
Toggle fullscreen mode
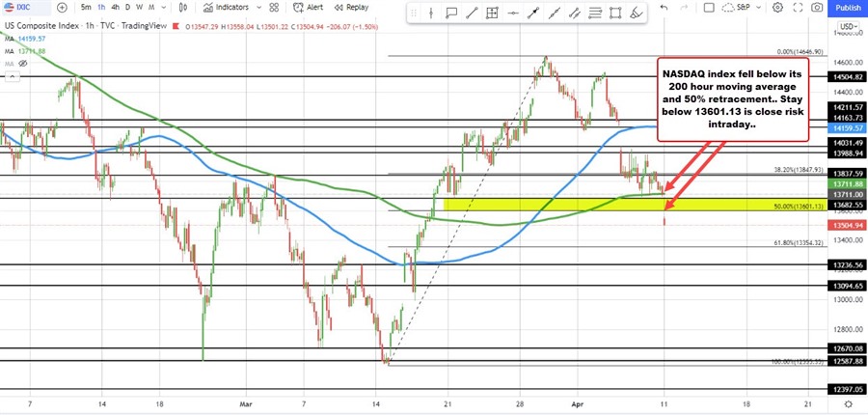click(798, 7)
